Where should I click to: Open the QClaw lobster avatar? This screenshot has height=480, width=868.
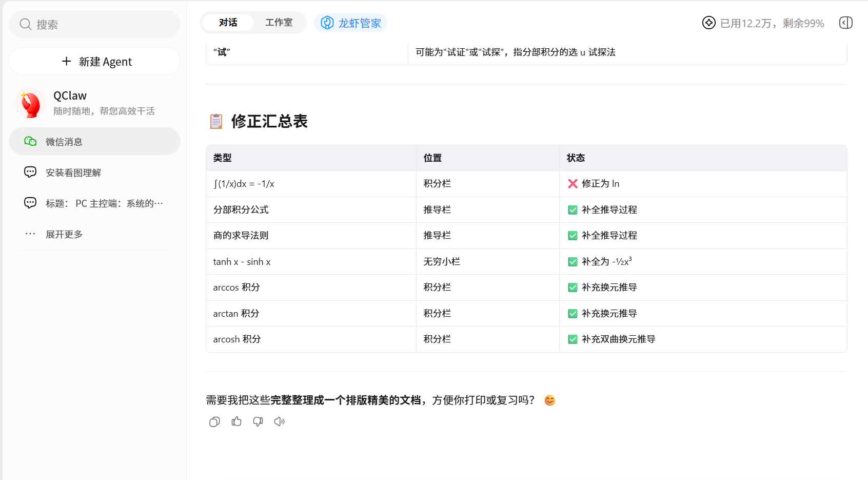30,103
